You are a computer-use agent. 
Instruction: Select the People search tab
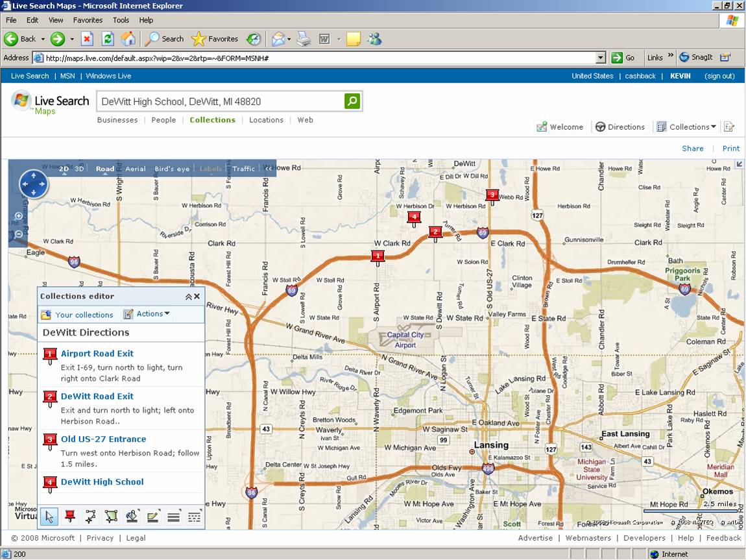tap(163, 120)
